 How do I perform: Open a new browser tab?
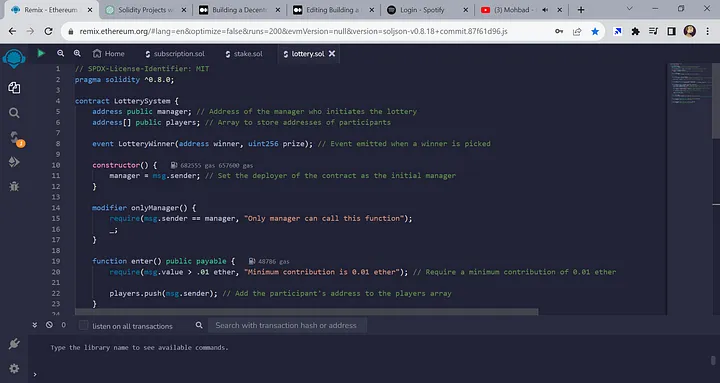(581, 10)
